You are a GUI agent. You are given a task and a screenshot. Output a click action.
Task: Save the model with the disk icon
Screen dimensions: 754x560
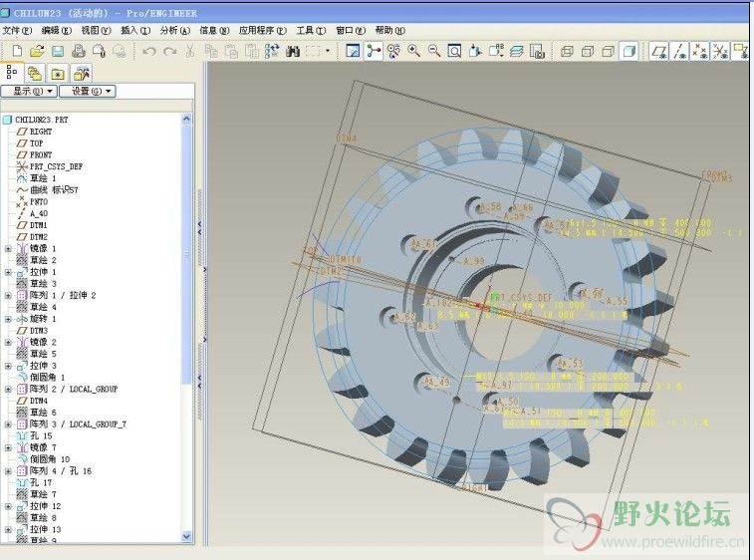pyautogui.click(x=58, y=51)
